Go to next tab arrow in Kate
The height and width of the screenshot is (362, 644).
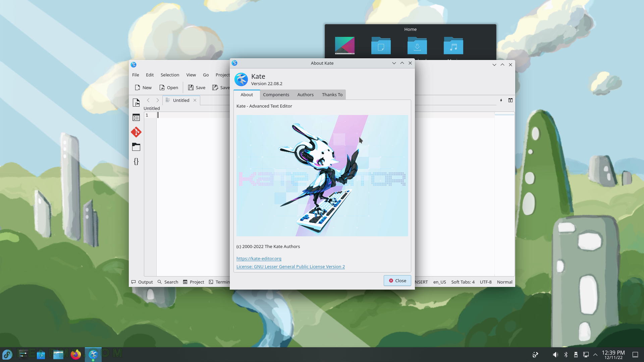[x=158, y=100]
